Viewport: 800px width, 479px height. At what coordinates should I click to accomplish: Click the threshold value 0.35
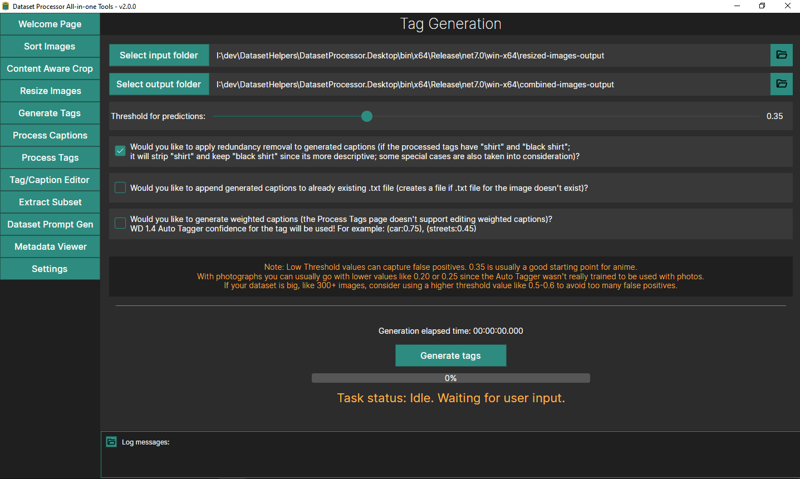[x=774, y=116]
